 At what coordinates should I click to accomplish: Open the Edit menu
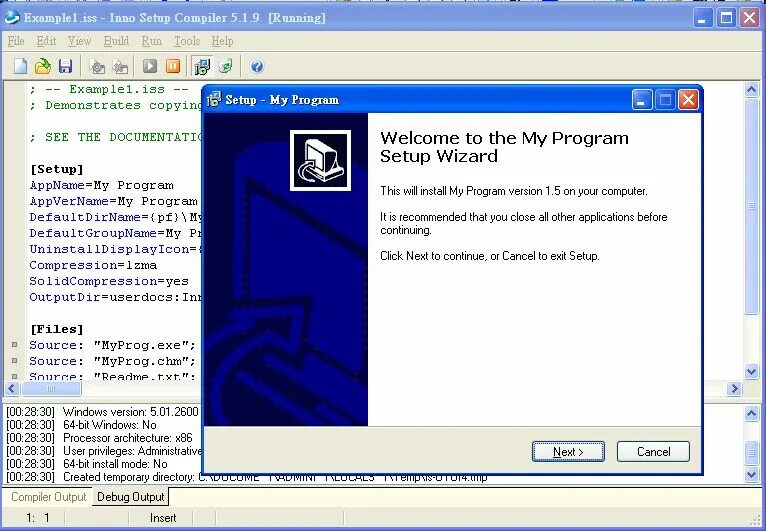pos(46,41)
